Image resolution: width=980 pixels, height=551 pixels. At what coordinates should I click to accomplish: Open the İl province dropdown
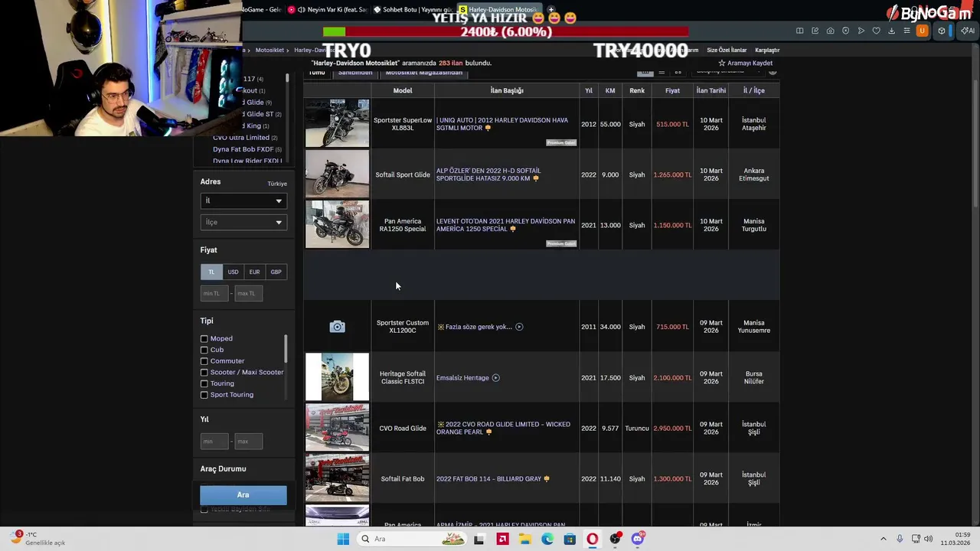243,201
